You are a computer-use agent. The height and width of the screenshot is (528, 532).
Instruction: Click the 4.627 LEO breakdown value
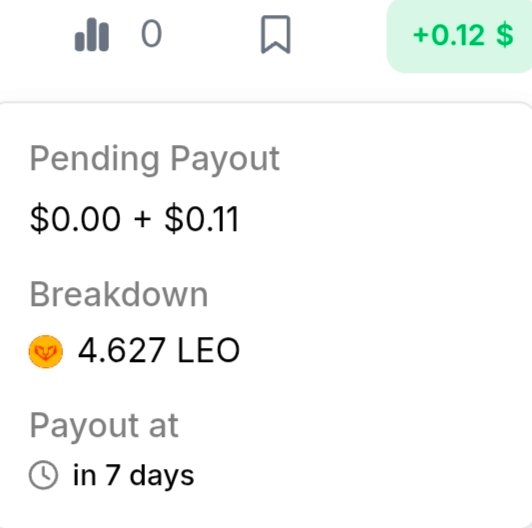pyautogui.click(x=159, y=350)
